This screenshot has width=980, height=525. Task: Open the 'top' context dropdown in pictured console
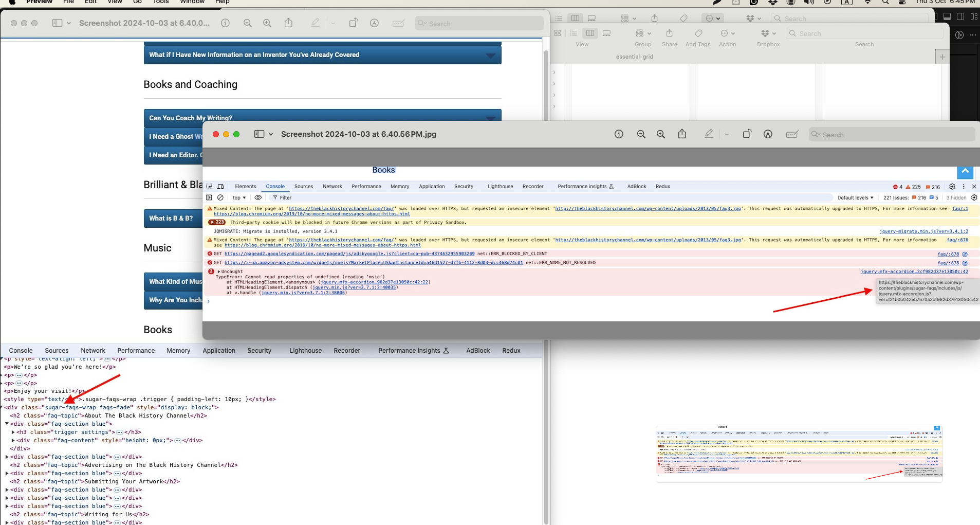pos(239,197)
